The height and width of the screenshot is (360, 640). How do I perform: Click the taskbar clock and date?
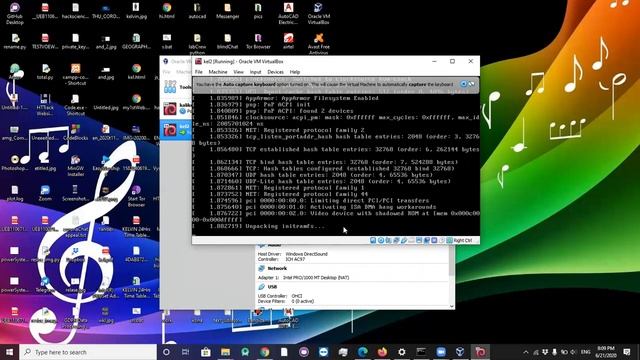[606, 352]
